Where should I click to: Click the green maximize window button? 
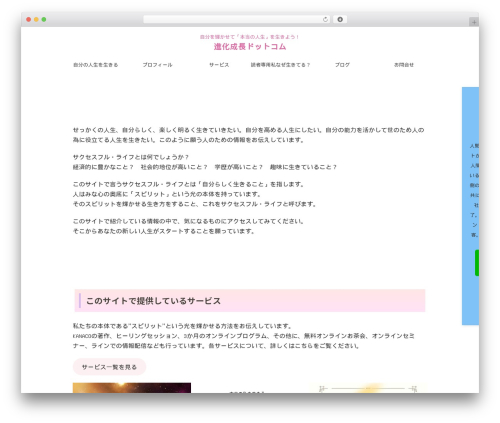coord(44,19)
